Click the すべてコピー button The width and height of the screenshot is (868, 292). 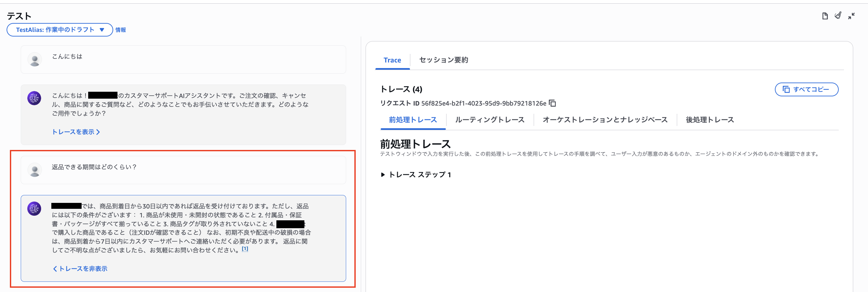tap(806, 89)
